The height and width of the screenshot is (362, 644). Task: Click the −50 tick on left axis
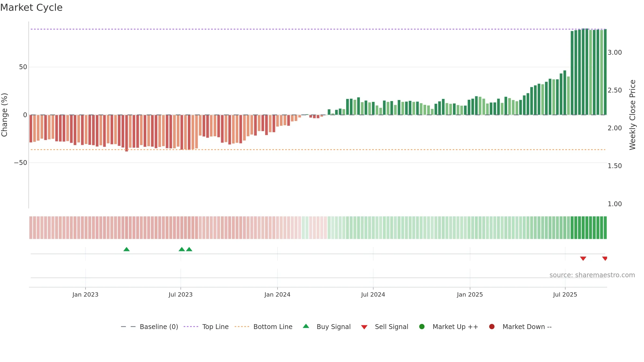coord(21,163)
